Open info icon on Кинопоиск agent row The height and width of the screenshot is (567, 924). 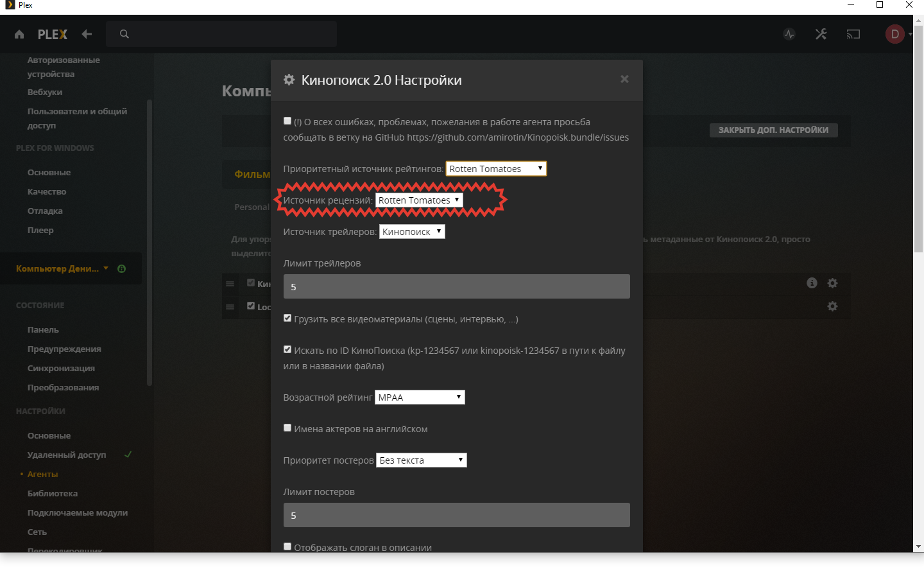pos(812,283)
